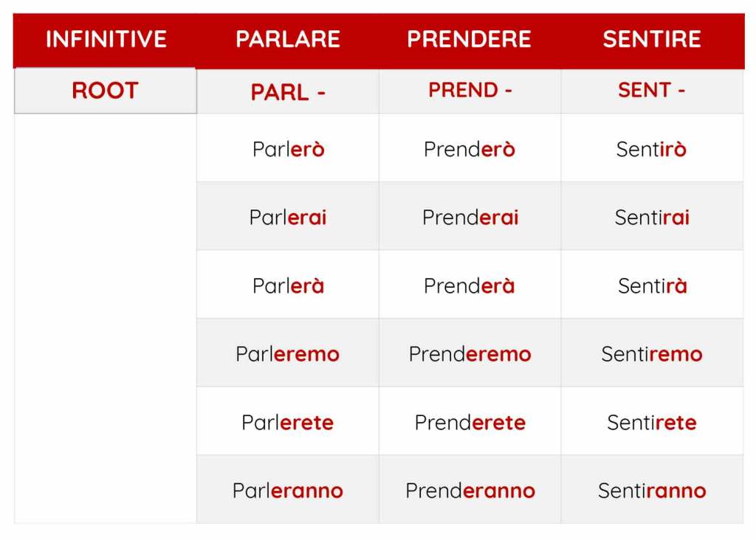Viewport: 756px width, 540px height.
Task: Select the Parlerà cell
Action: point(288,285)
